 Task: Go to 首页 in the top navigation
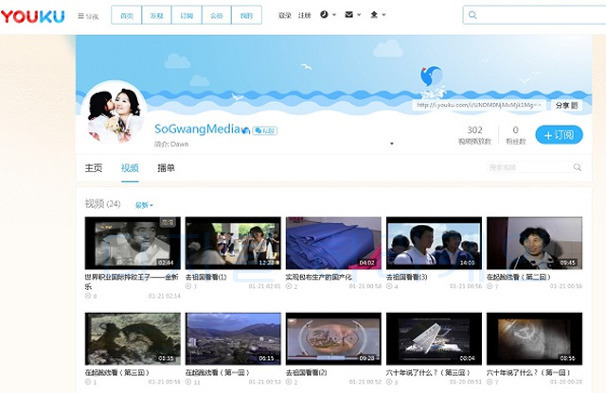[x=126, y=15]
